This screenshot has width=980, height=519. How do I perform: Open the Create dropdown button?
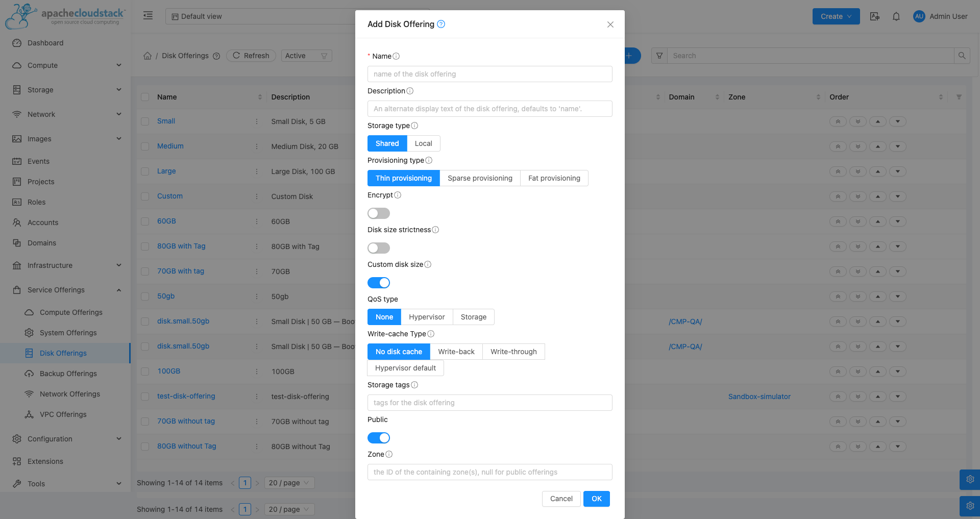coord(836,16)
